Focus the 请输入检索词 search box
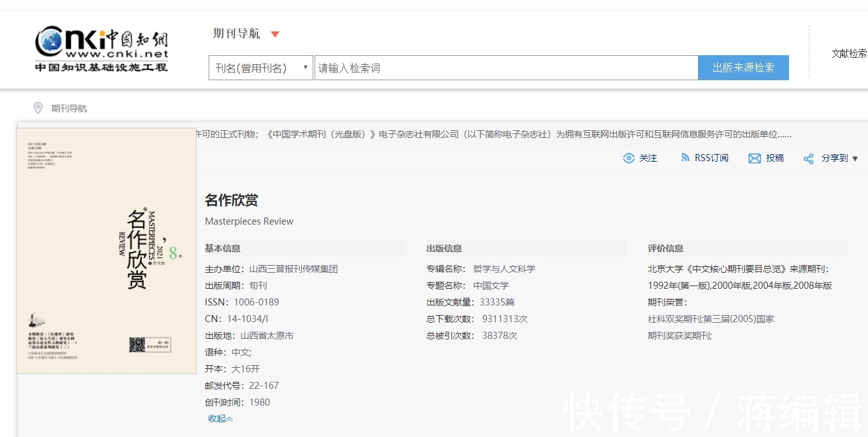 pos(506,68)
